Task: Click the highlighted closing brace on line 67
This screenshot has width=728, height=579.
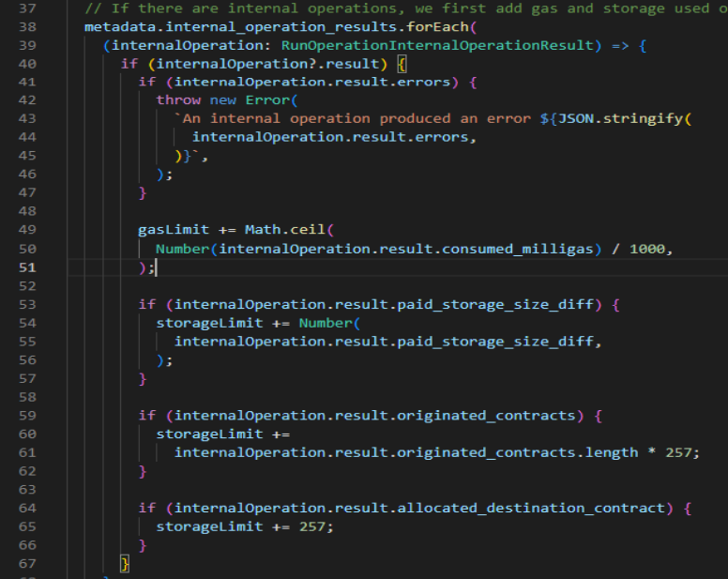Action: pyautogui.click(x=123, y=564)
